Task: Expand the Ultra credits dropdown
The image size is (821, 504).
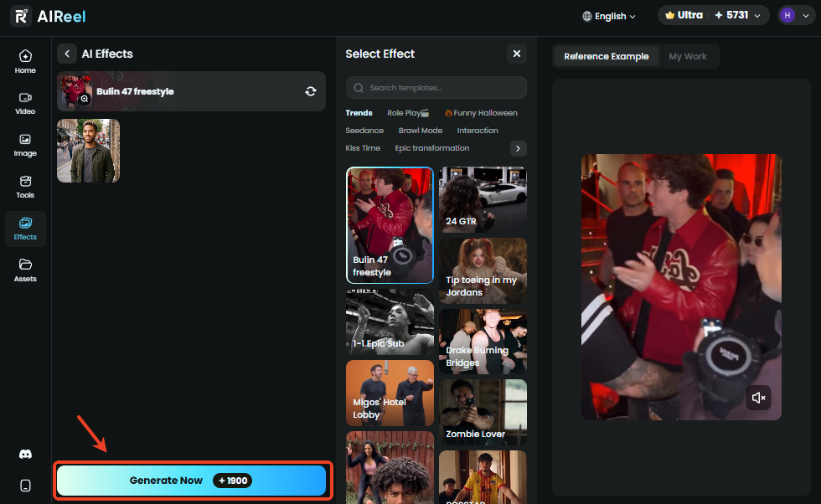Action: point(713,15)
